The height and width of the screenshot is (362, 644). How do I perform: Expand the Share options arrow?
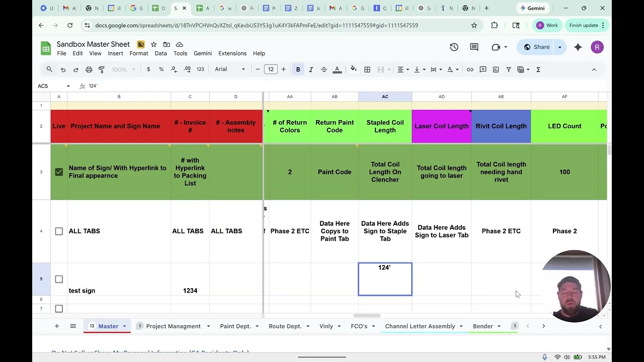(559, 47)
